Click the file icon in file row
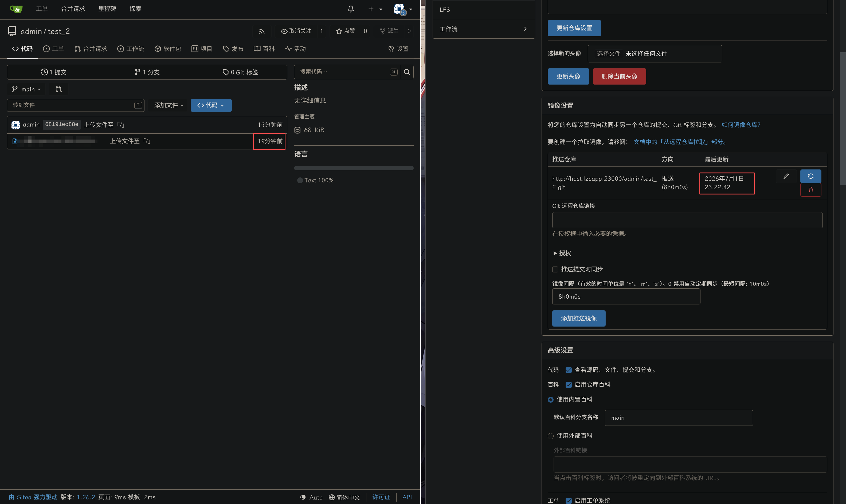 (x=15, y=141)
